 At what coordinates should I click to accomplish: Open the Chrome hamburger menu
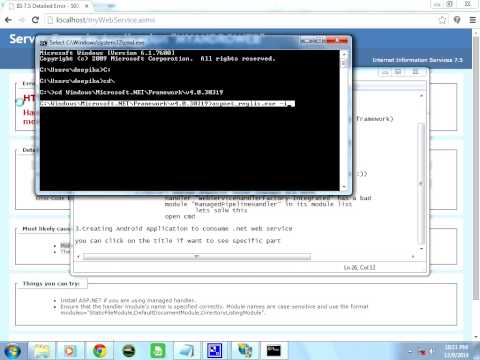tap(472, 20)
